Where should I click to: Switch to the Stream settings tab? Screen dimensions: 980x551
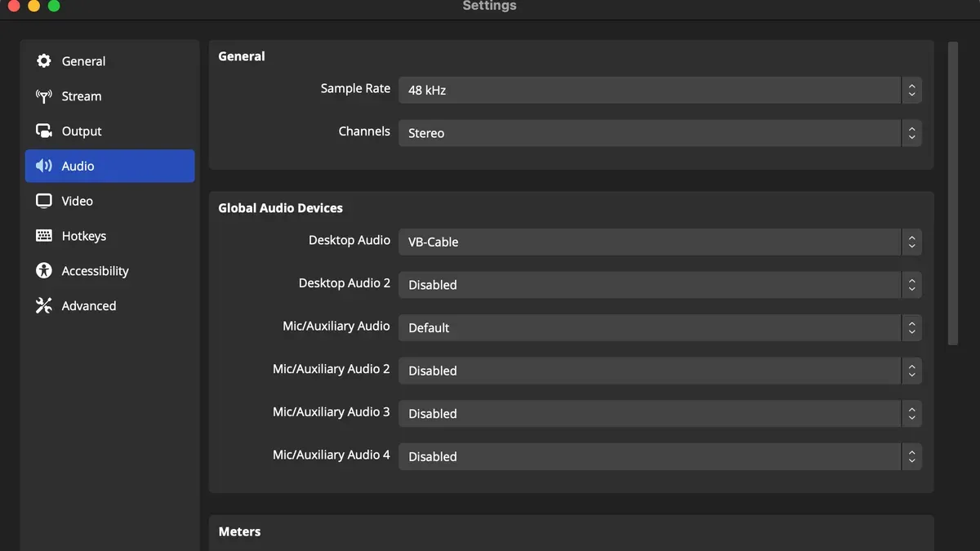point(109,96)
